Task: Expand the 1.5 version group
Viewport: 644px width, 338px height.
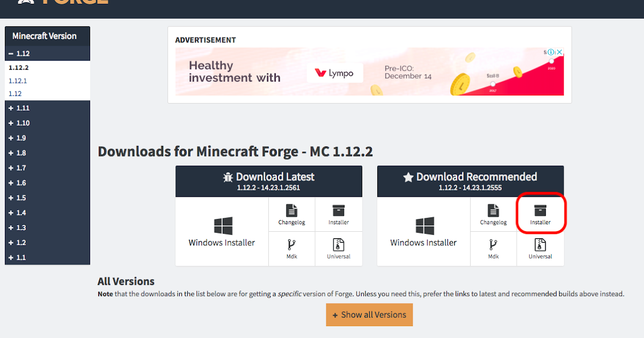Action: click(x=47, y=198)
